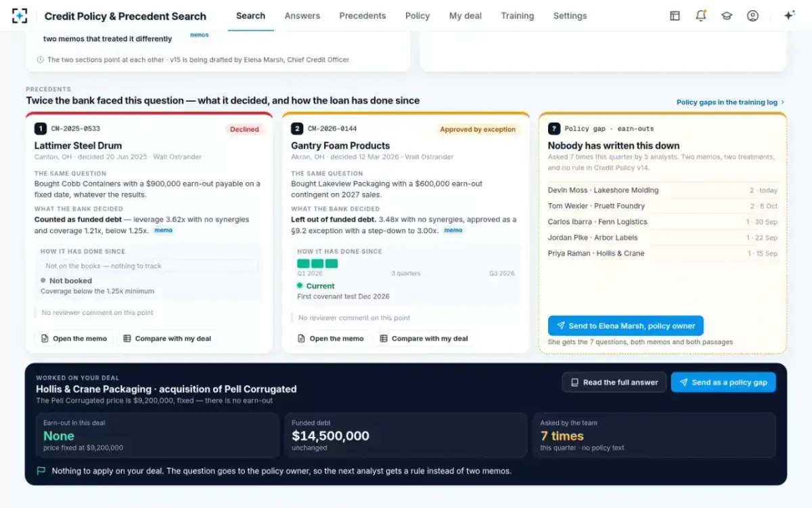Image resolution: width=812 pixels, height=508 pixels.
Task: Click the number 1 badge on Lattimer card
Action: [41, 129]
